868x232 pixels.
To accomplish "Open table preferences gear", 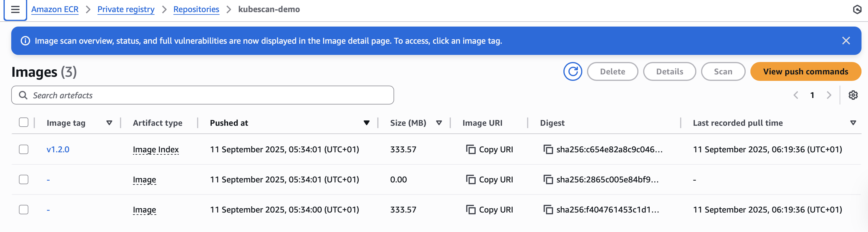I will (x=853, y=95).
